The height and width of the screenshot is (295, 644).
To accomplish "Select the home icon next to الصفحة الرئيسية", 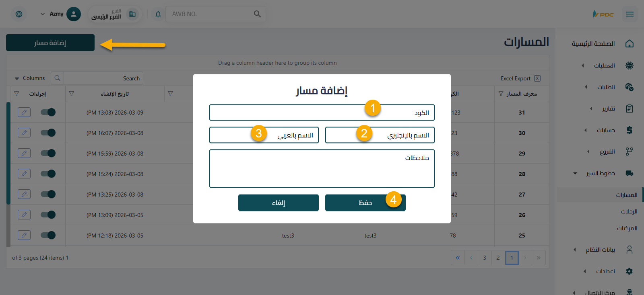I will (629, 43).
